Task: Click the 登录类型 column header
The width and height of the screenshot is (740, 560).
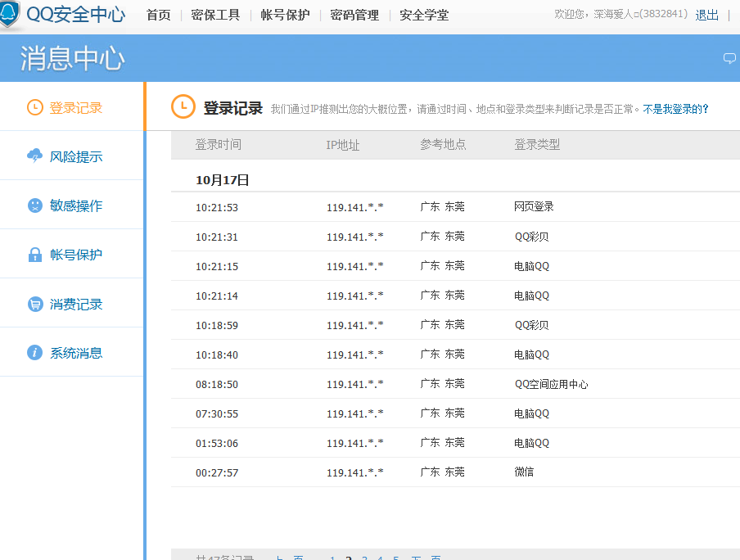Action: click(x=537, y=144)
